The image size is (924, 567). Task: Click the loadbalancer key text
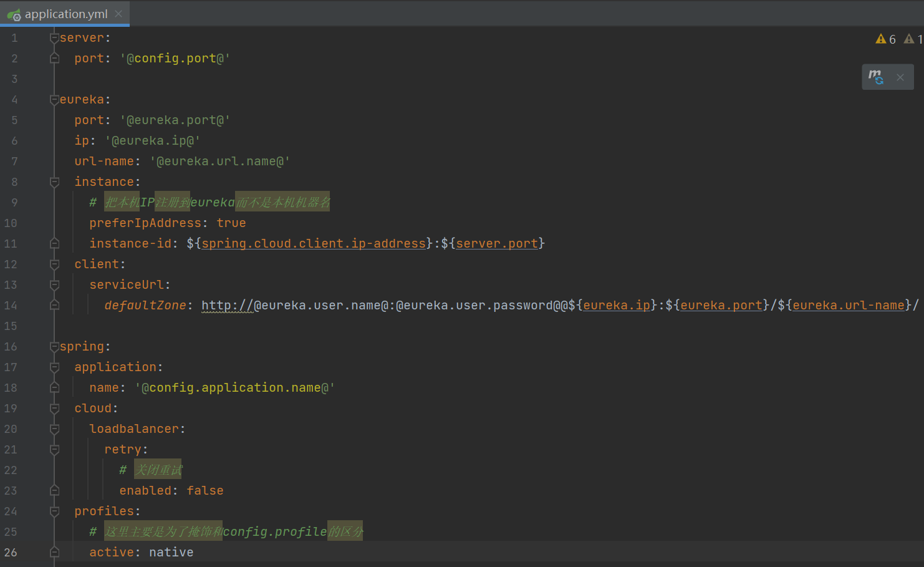pos(134,429)
